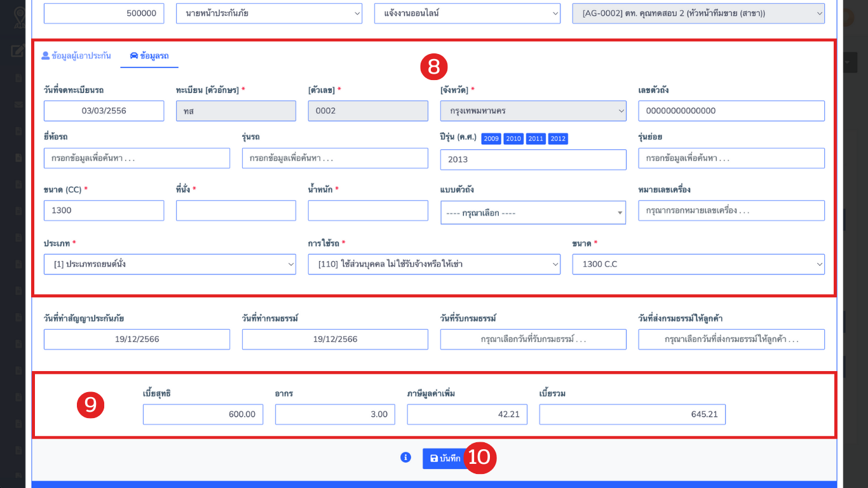Open the การใช้รถ [110] dropdown

click(434, 264)
